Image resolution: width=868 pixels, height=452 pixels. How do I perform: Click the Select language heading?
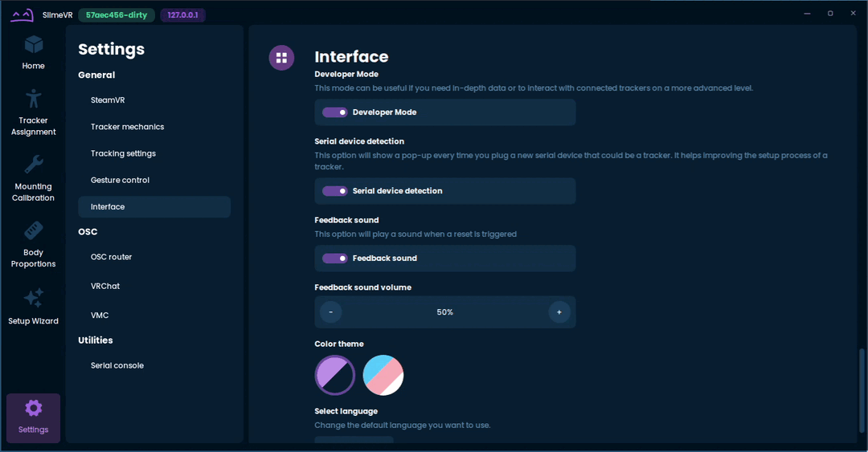tap(346, 411)
